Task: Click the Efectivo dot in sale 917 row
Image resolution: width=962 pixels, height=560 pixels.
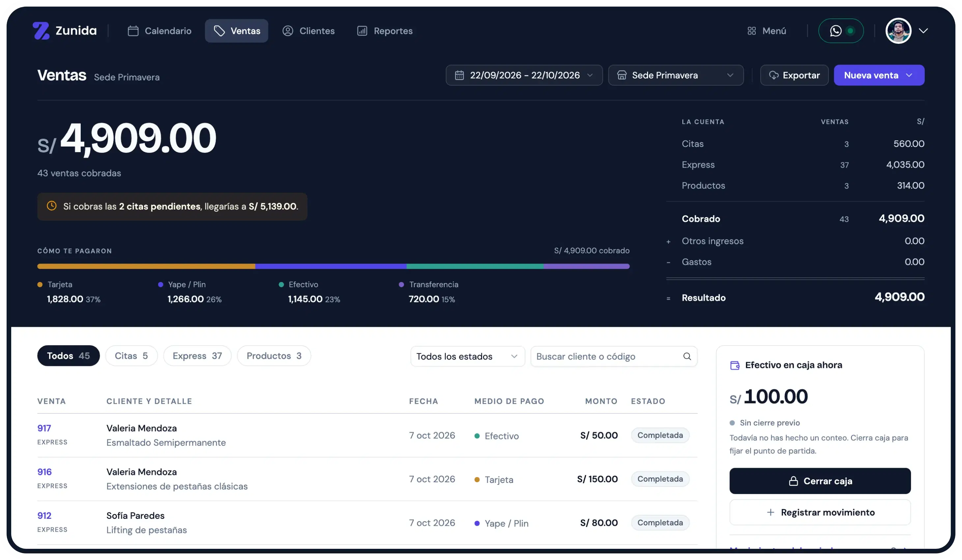Action: (477, 436)
